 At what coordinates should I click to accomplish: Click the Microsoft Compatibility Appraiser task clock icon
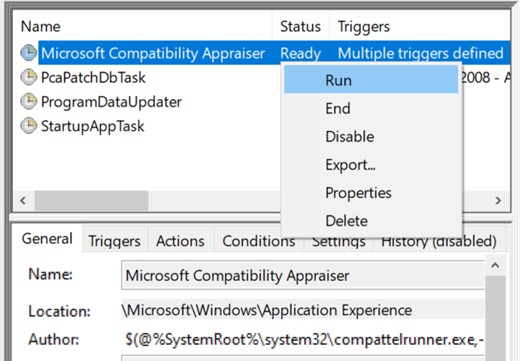[x=29, y=53]
